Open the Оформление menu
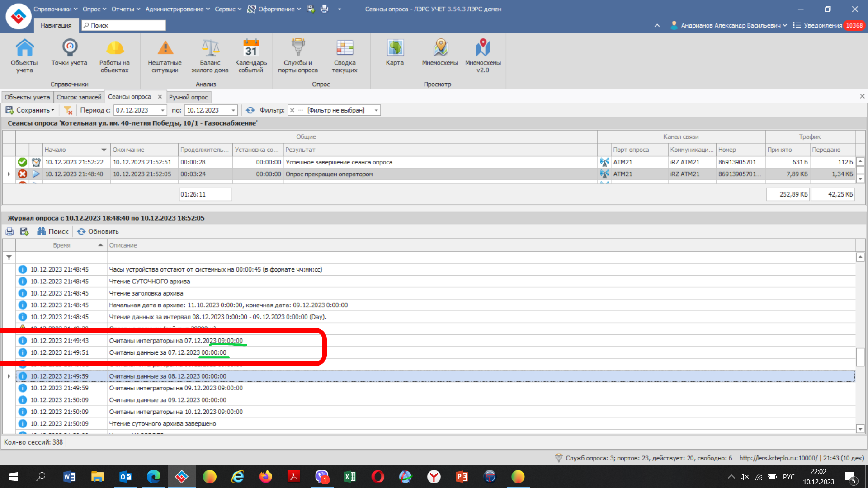The width and height of the screenshot is (868, 488). pyautogui.click(x=274, y=9)
